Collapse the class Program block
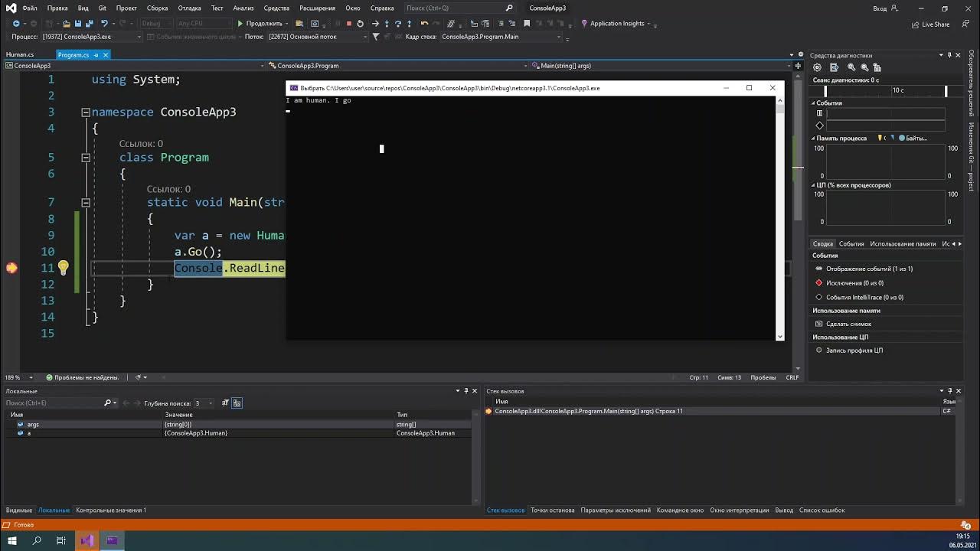 [86, 157]
